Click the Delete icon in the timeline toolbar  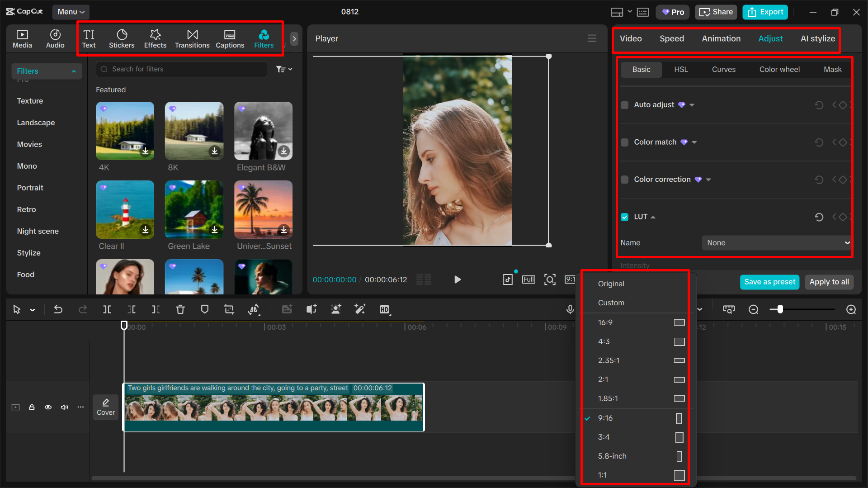(x=180, y=309)
